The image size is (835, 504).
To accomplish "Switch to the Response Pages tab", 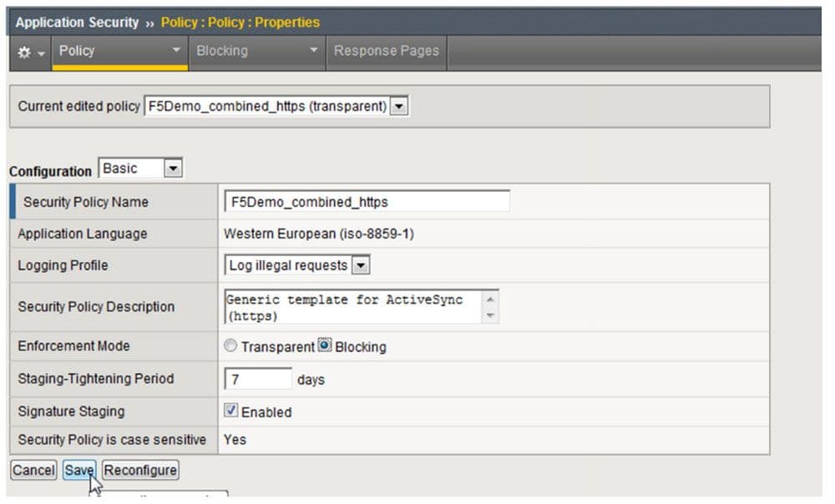I will [386, 51].
